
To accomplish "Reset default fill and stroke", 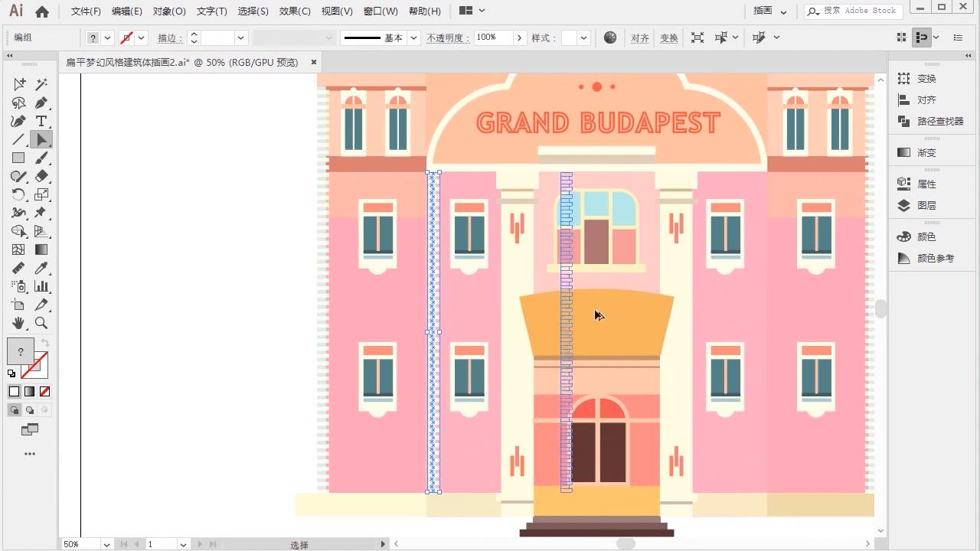I will click(11, 373).
